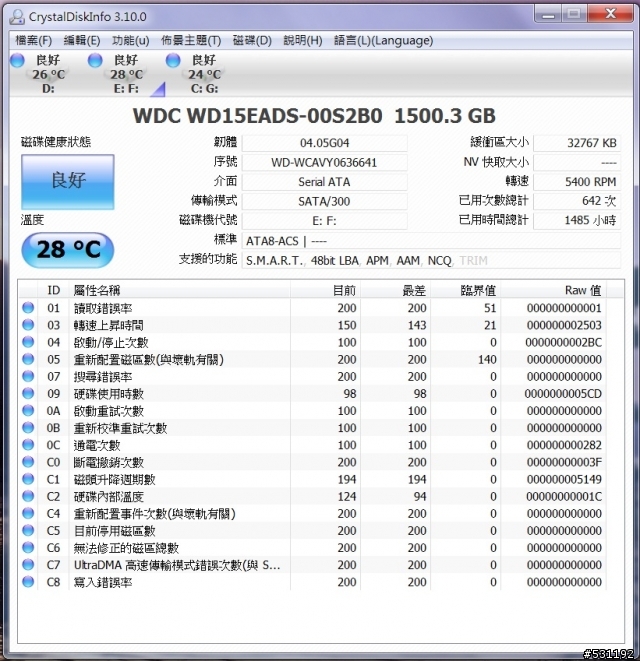This screenshot has width=640, height=662.
Task: Click the 28 °C temperature indicator
Action: 68,250
